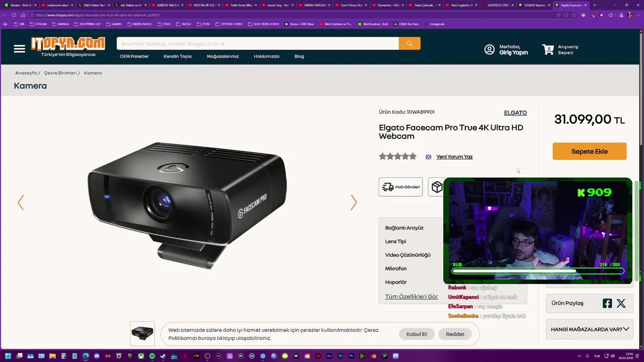Open Hakkımızda menu item
Screen dimensions: 644x362
pyautogui.click(x=267, y=56)
